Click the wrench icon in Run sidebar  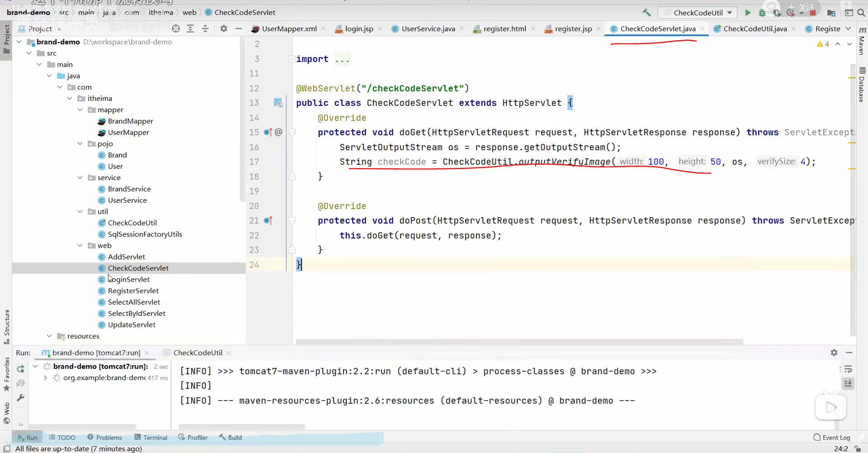[x=21, y=398]
